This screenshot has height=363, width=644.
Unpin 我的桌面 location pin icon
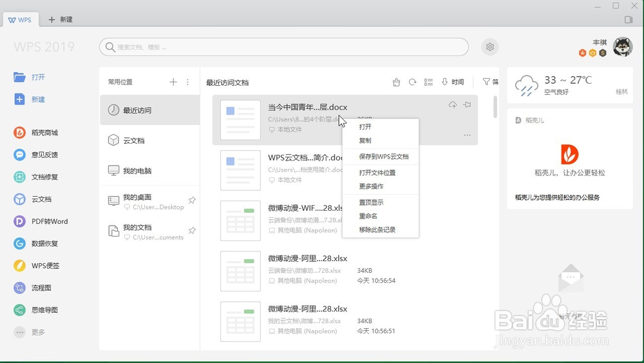point(192,201)
